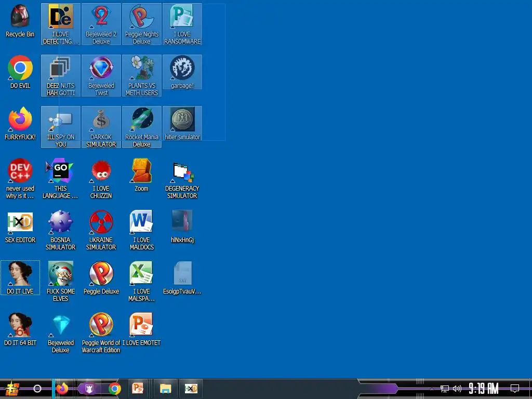Select the I LOVE CHUZZIN icon
The width and height of the screenshot is (532, 399).
pos(101,179)
